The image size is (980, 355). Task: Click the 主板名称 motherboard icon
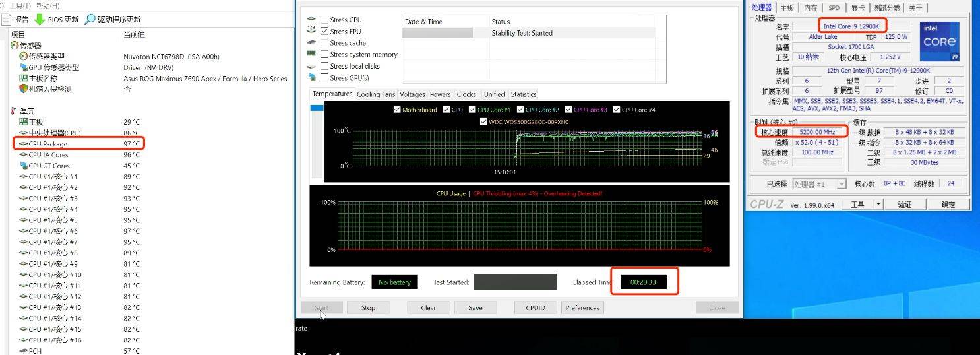[x=23, y=79]
